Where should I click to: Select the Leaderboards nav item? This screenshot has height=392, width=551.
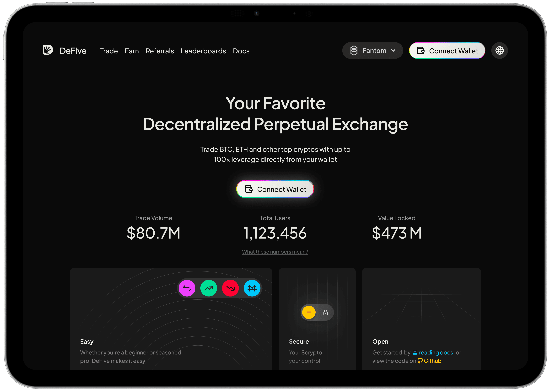(203, 51)
